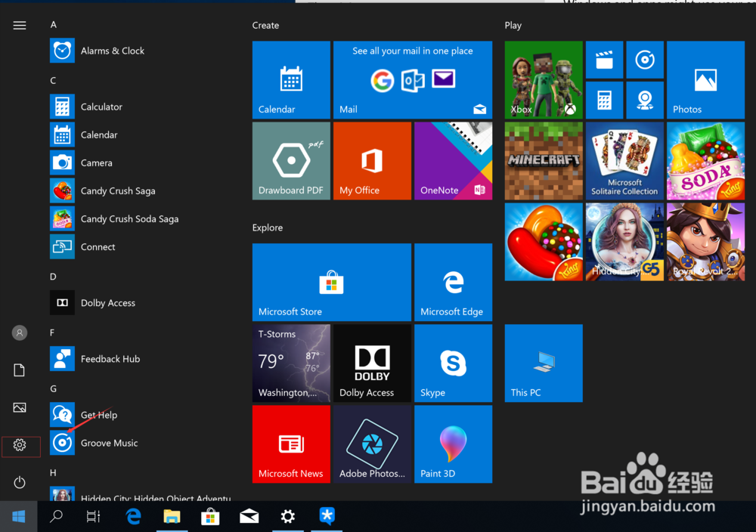Open Maps small tile
This screenshot has height=532, width=756.
coord(645,101)
